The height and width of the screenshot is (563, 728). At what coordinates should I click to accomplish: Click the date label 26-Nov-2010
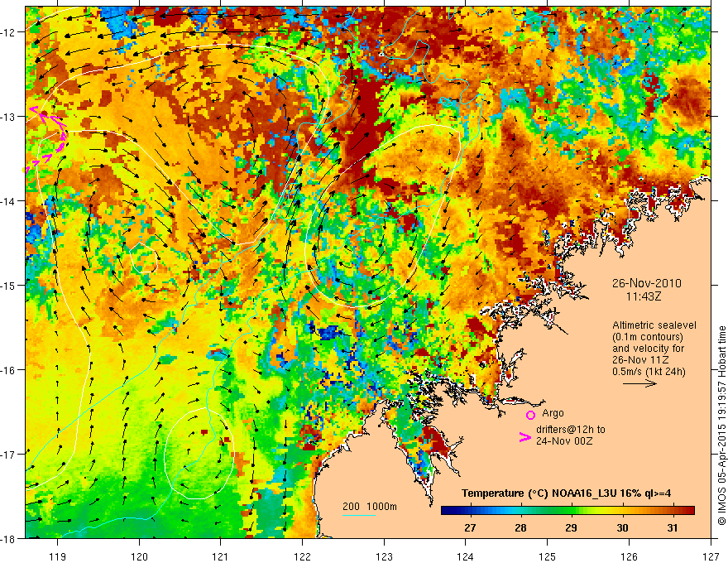(647, 283)
